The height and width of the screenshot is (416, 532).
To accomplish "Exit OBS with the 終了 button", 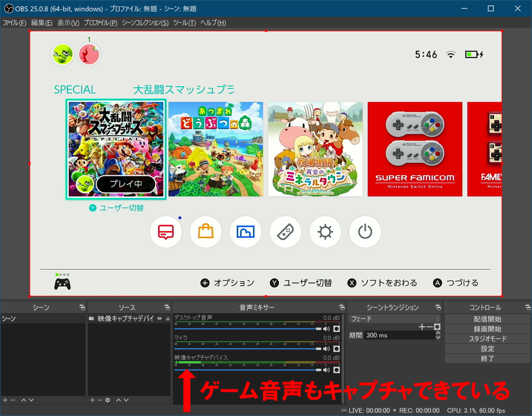I will [x=487, y=358].
